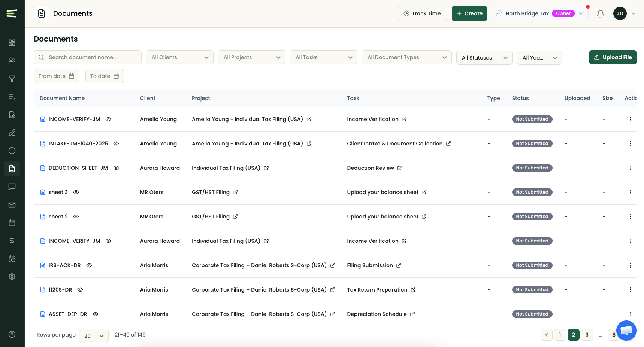Preview sheet 2 via eye icon
The width and height of the screenshot is (644, 347).
tap(76, 217)
